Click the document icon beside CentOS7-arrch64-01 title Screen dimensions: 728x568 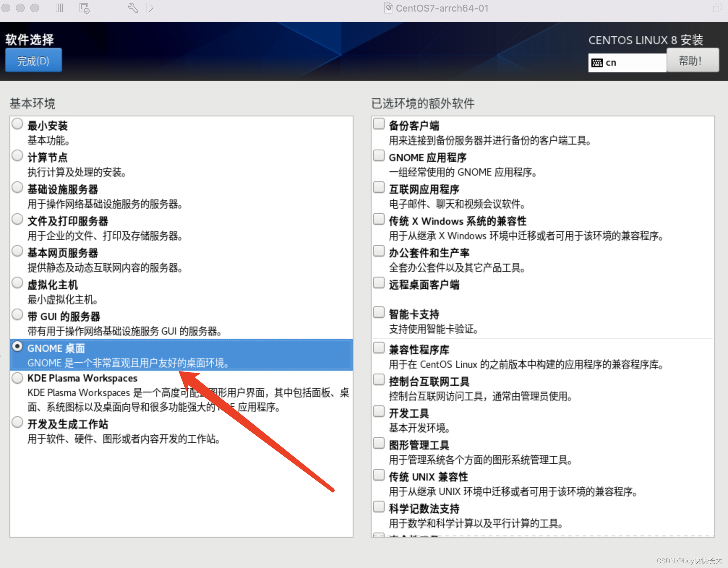coord(388,8)
